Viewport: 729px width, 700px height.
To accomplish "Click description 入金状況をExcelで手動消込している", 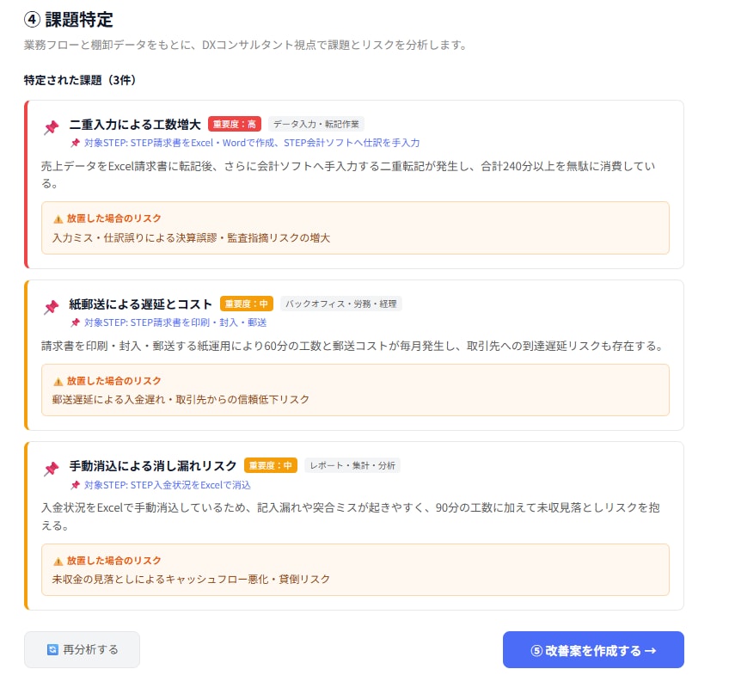I will pyautogui.click(x=351, y=516).
